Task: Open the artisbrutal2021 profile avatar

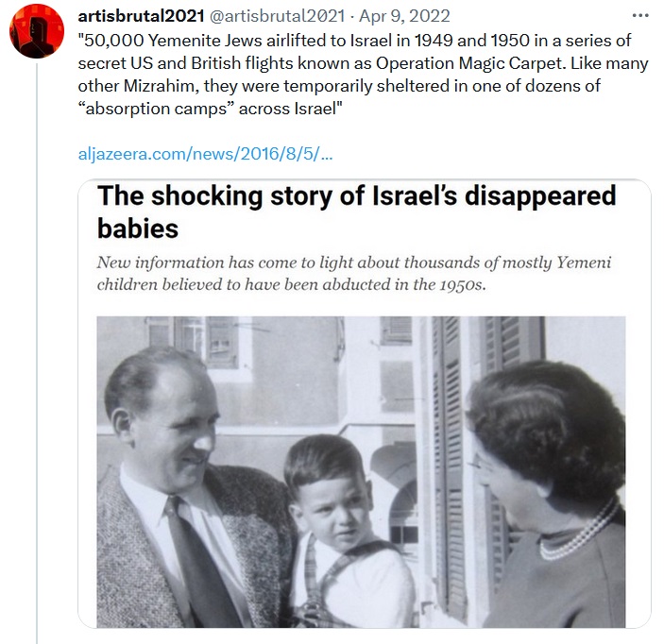Action: (x=37, y=36)
